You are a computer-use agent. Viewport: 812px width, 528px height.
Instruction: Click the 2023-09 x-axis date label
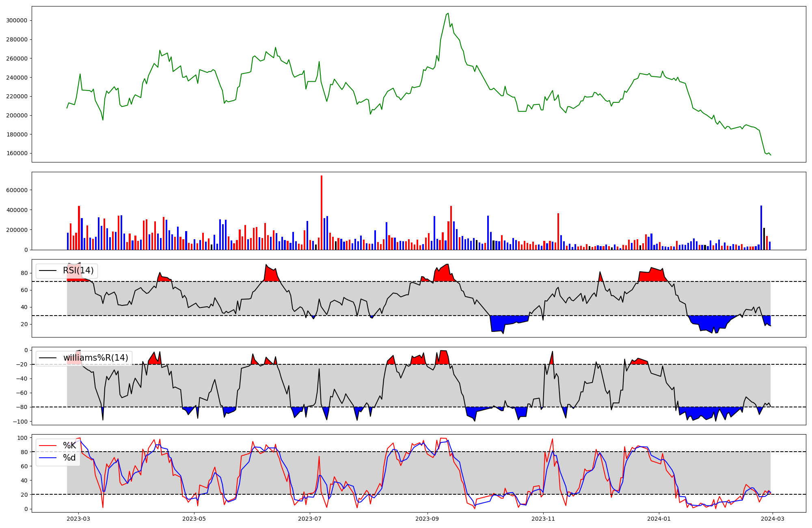pyautogui.click(x=427, y=519)
